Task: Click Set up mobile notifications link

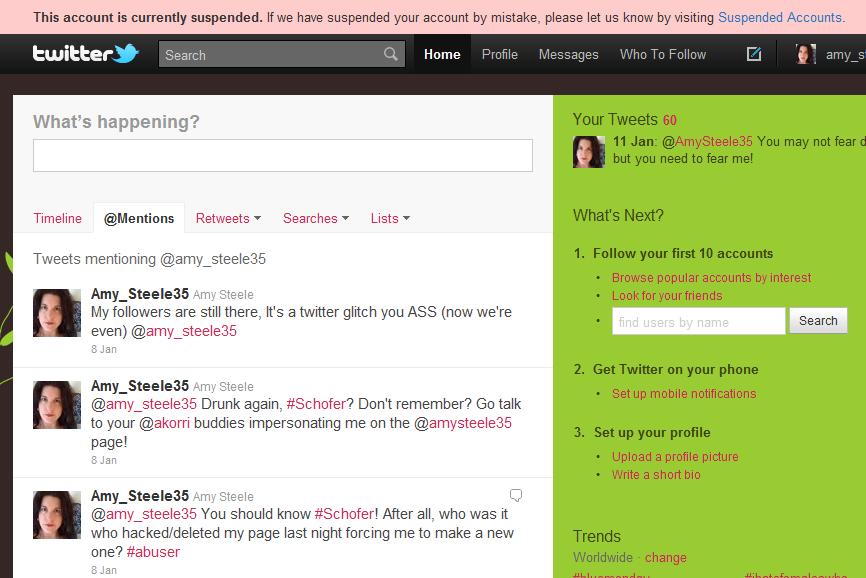Action: click(x=684, y=394)
